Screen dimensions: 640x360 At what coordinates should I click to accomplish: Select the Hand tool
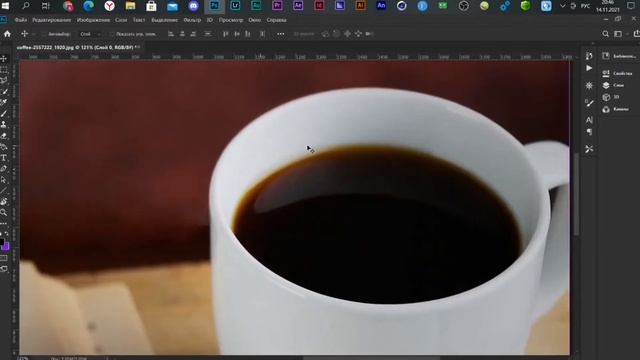click(x=4, y=202)
